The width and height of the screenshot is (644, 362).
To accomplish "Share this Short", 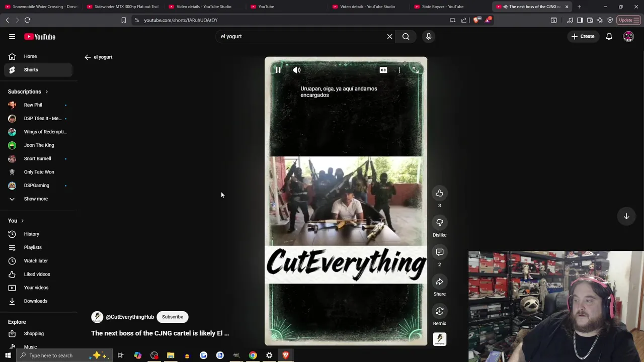I will click(x=439, y=282).
